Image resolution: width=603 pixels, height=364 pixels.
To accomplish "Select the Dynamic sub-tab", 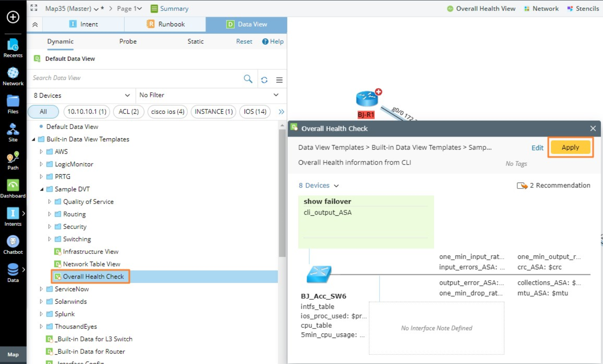I will [x=60, y=41].
